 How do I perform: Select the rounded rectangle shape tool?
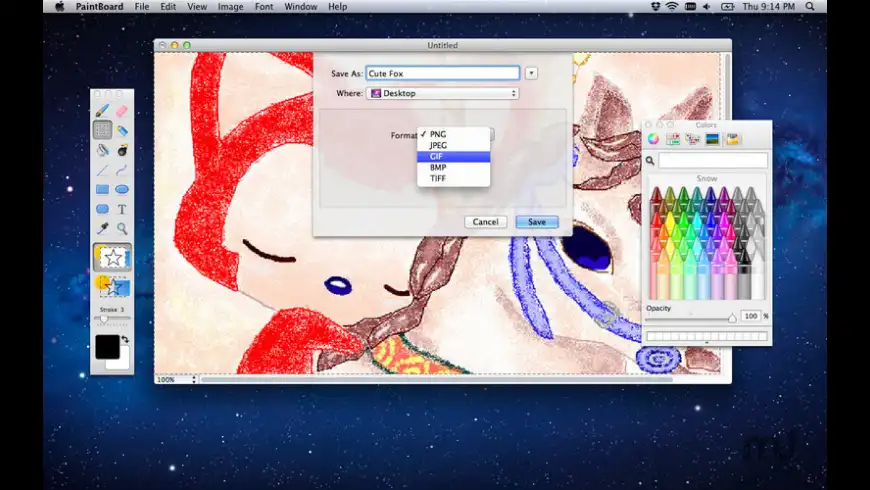coord(103,209)
